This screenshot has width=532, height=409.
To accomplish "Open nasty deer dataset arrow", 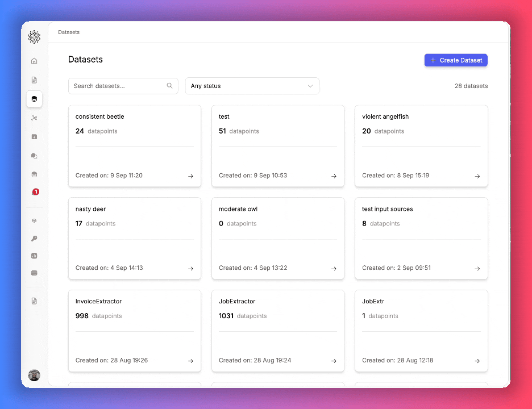I will pyautogui.click(x=190, y=268).
